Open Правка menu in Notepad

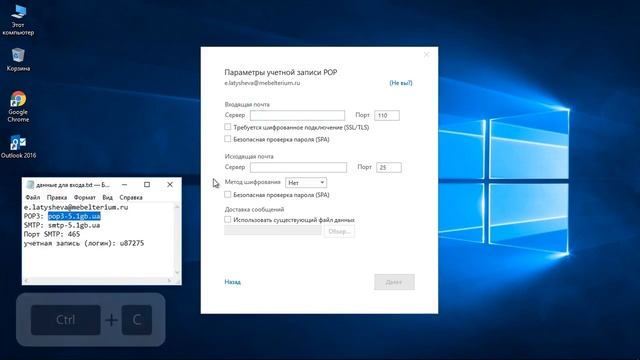coord(57,197)
